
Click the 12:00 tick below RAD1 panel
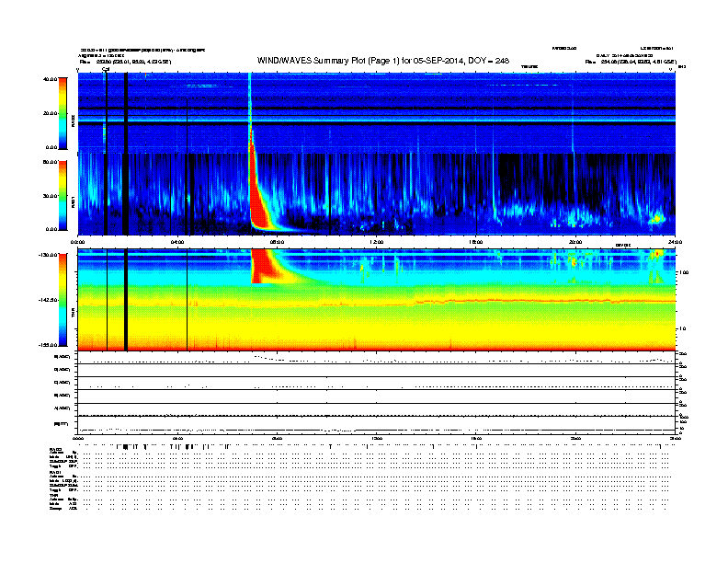pyautogui.click(x=377, y=242)
